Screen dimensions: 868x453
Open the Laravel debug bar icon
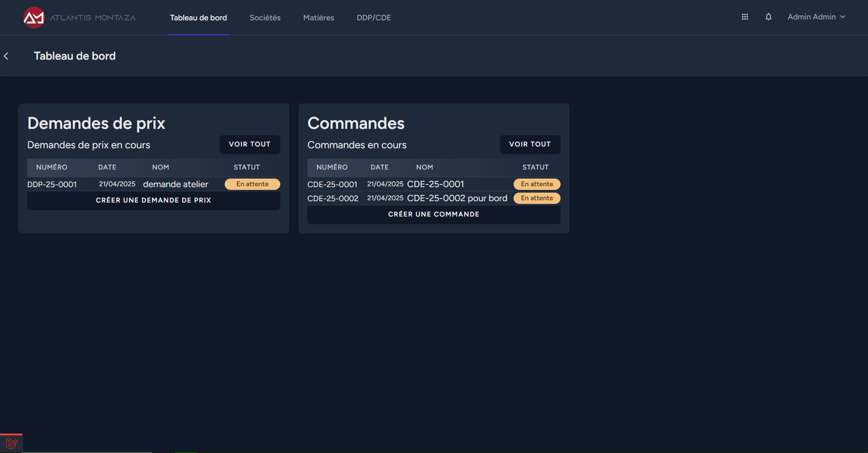(x=11, y=444)
